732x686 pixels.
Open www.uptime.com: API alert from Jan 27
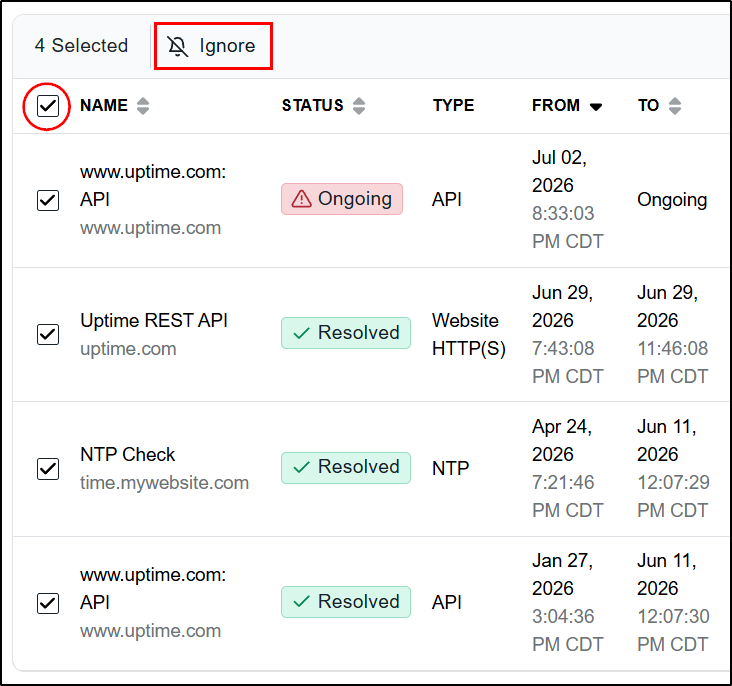coord(153,588)
